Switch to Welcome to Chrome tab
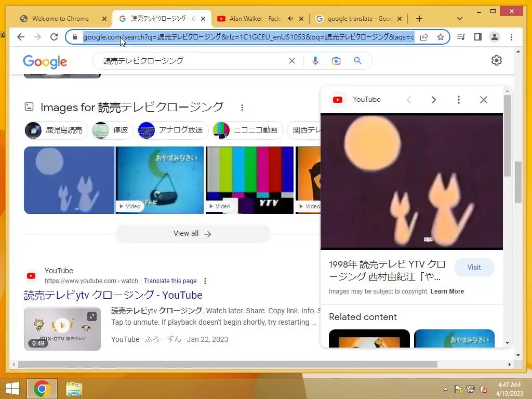Screen dimensions: 532x399 [60, 19]
